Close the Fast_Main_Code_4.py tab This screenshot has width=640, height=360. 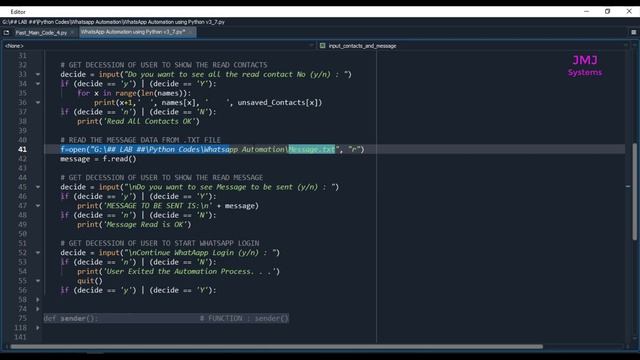click(x=72, y=32)
